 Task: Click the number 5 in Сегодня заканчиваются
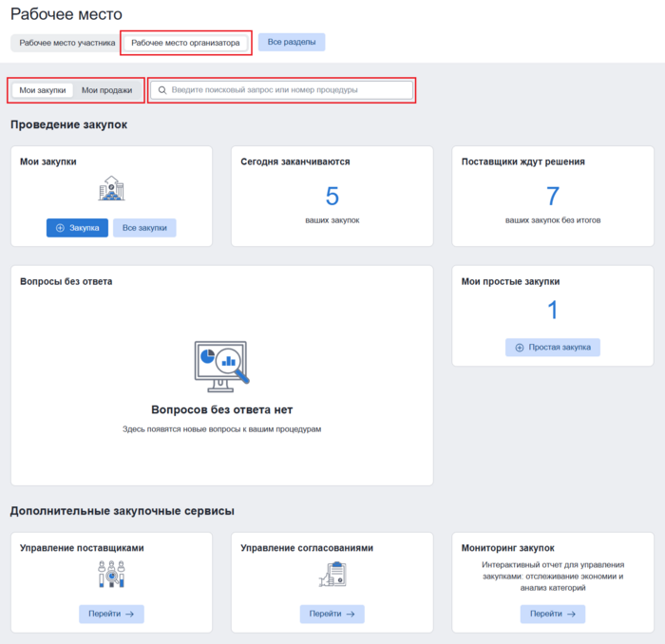332,197
